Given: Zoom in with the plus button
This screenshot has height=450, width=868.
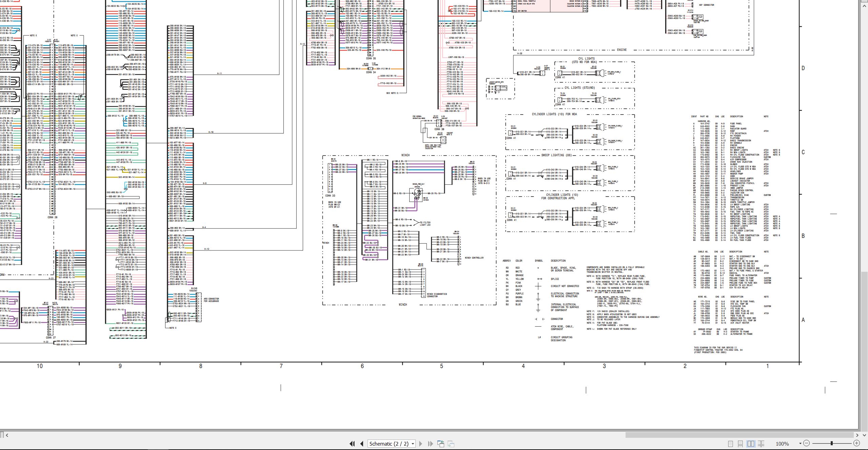Looking at the screenshot, I should click(x=856, y=443).
